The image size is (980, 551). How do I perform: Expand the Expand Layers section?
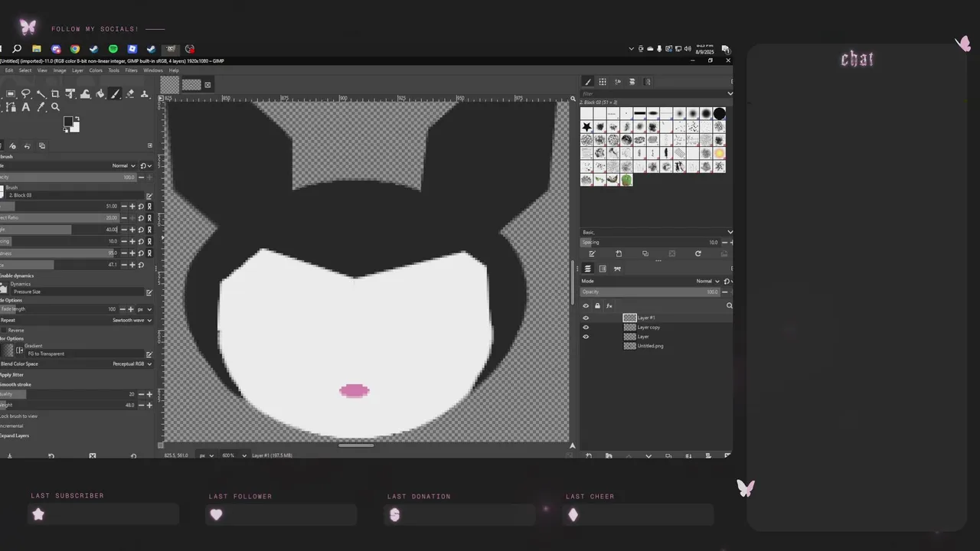14,435
